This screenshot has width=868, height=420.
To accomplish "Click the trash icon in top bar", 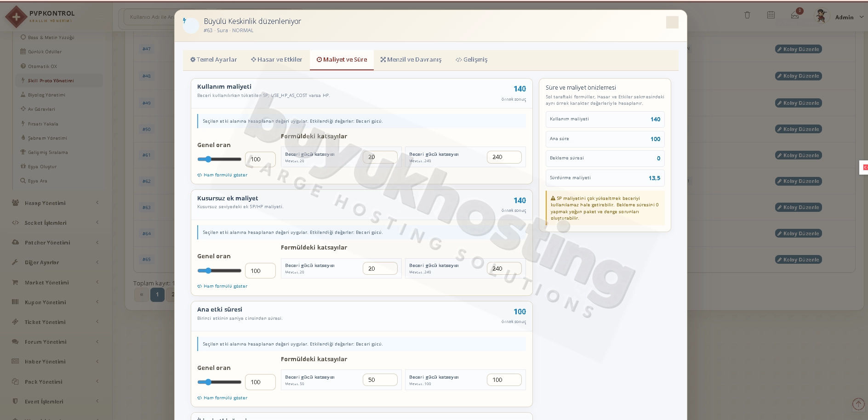I will pos(747,15).
